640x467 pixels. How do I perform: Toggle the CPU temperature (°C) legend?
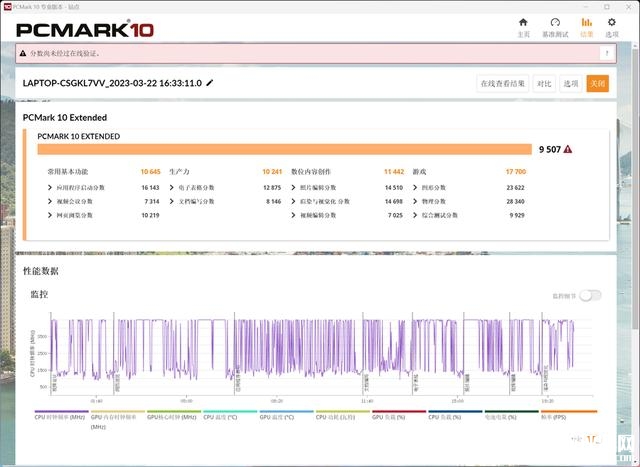pyautogui.click(x=230, y=416)
